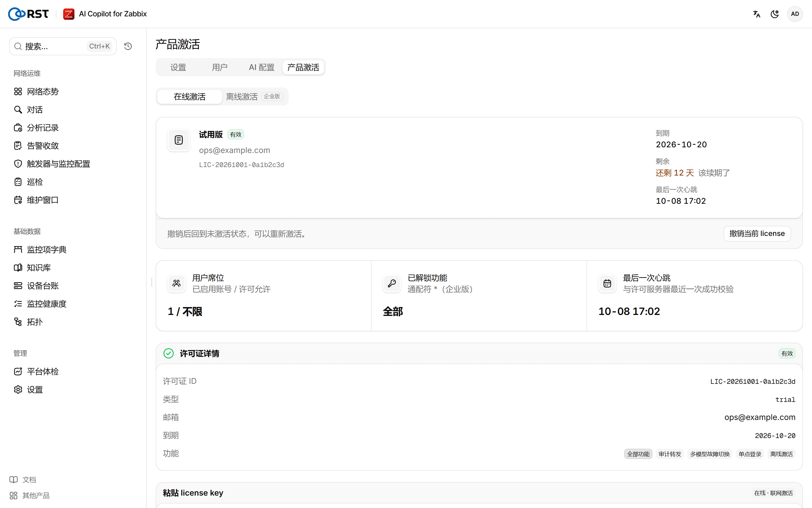The height and width of the screenshot is (508, 812).
Task: Click the 还剩 12 天 remaining text
Action: tap(675, 173)
